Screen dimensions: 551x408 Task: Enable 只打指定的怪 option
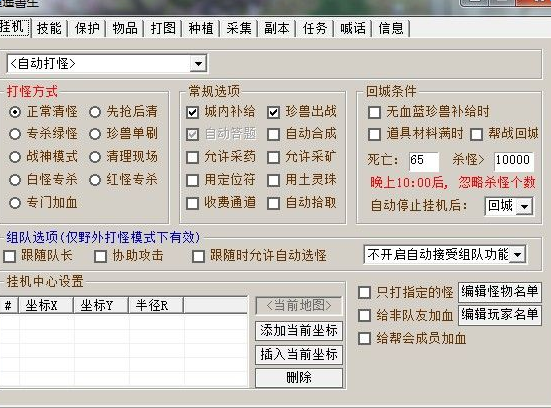[x=364, y=292]
